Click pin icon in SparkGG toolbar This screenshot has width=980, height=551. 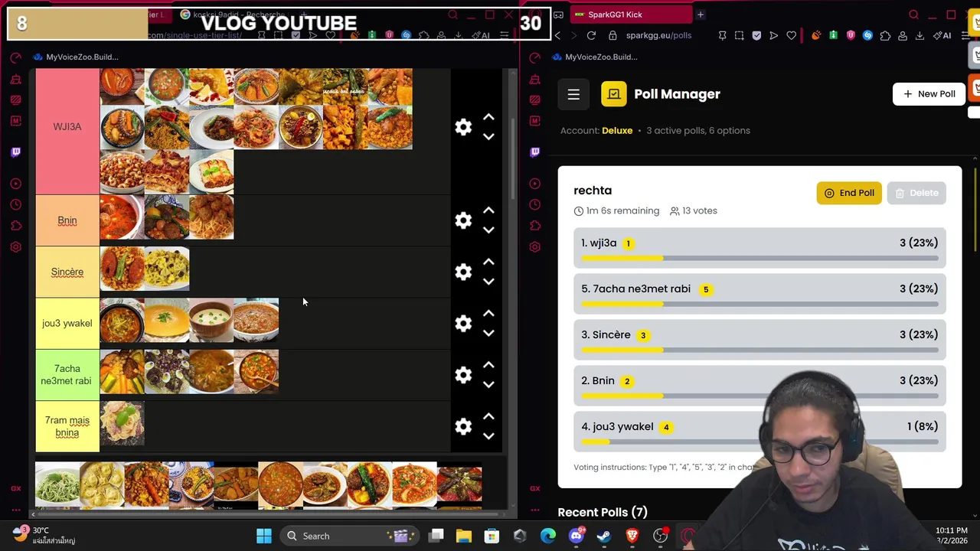pos(722,35)
